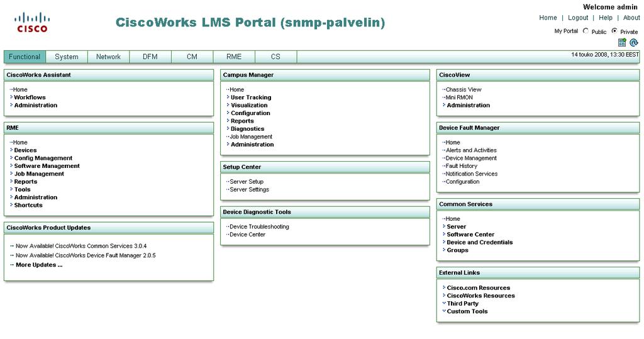Expand Administration in CiscoView panel

coord(468,105)
